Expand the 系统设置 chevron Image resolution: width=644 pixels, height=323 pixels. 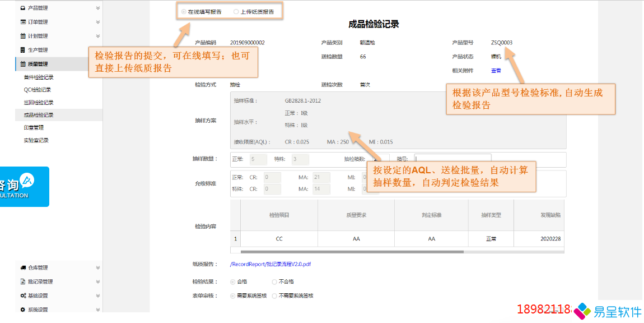coord(98,310)
